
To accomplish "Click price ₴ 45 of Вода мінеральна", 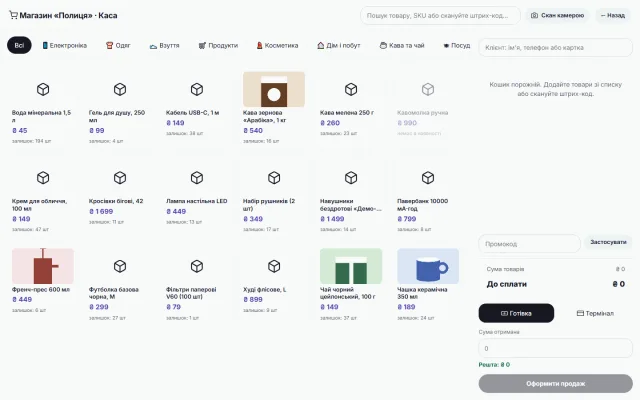I will [x=20, y=131].
